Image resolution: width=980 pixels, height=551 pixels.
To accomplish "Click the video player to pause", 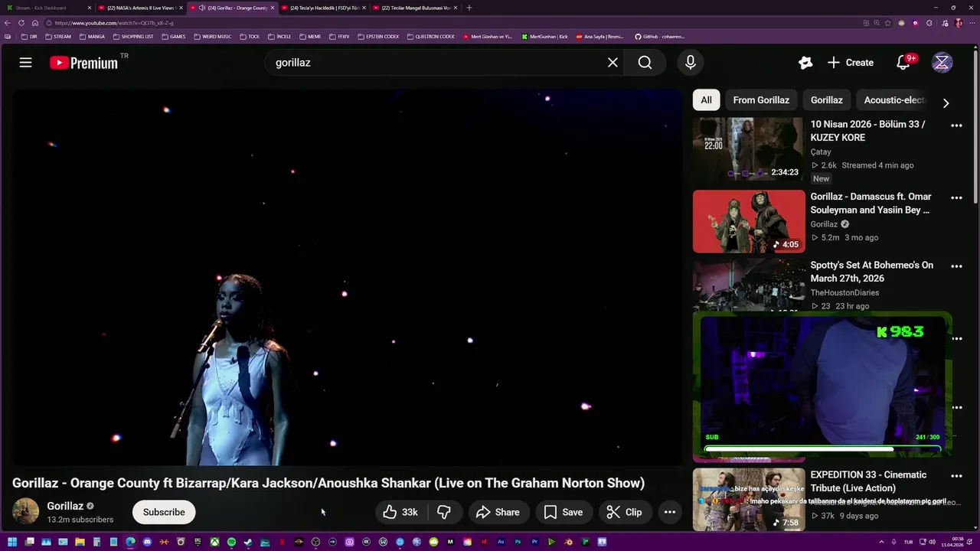I will point(346,277).
